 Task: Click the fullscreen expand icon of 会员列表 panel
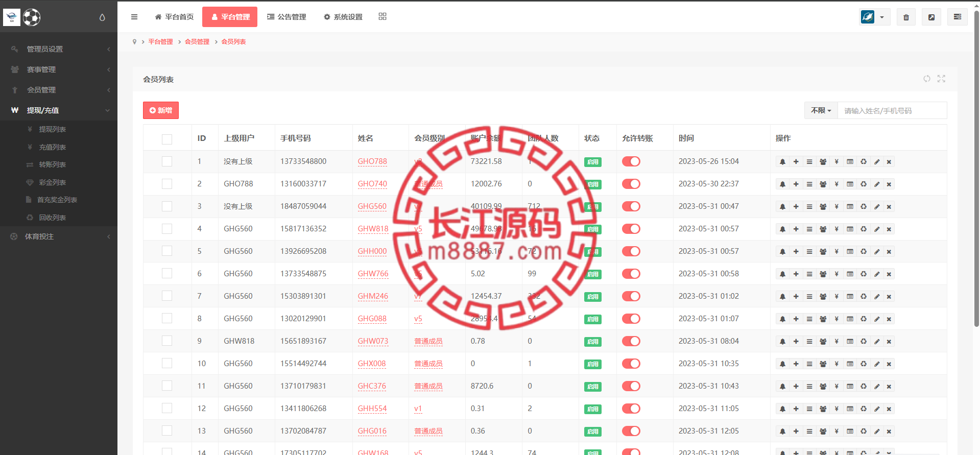(x=941, y=79)
